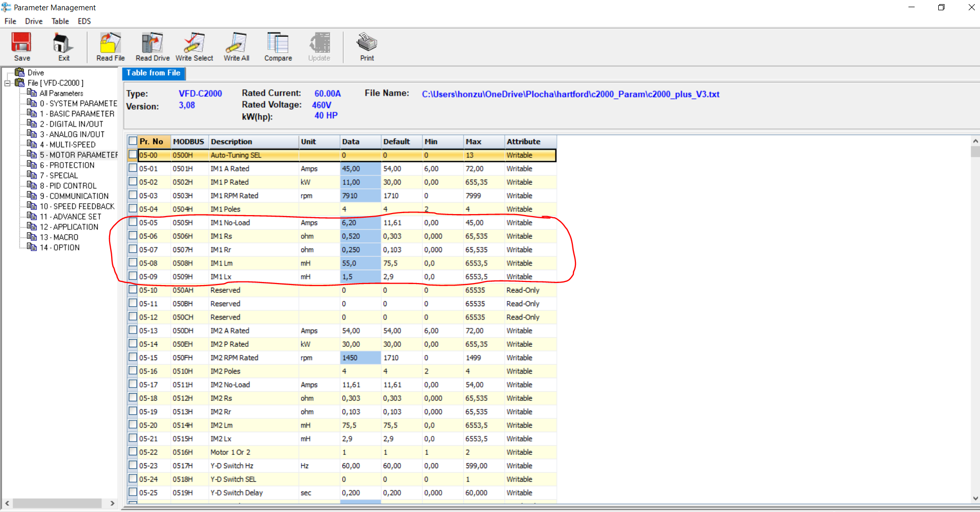Check the box for parameter 05-01
The width and height of the screenshot is (980, 512).
click(x=133, y=168)
